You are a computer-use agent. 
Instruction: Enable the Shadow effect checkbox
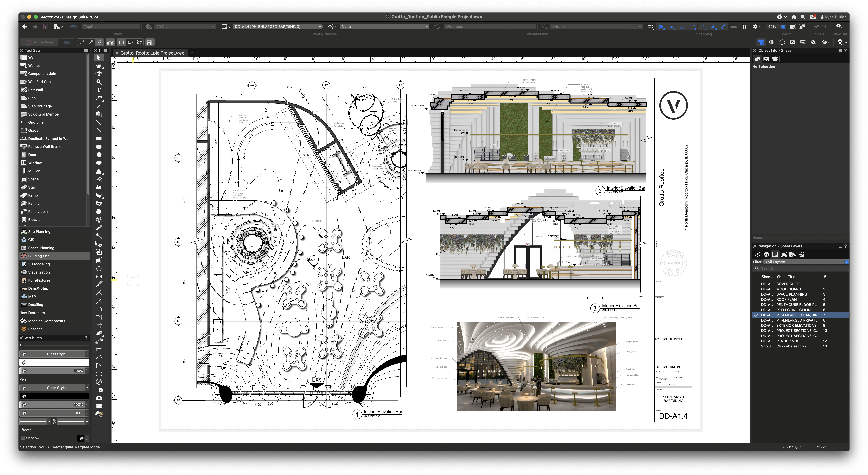tap(23, 438)
